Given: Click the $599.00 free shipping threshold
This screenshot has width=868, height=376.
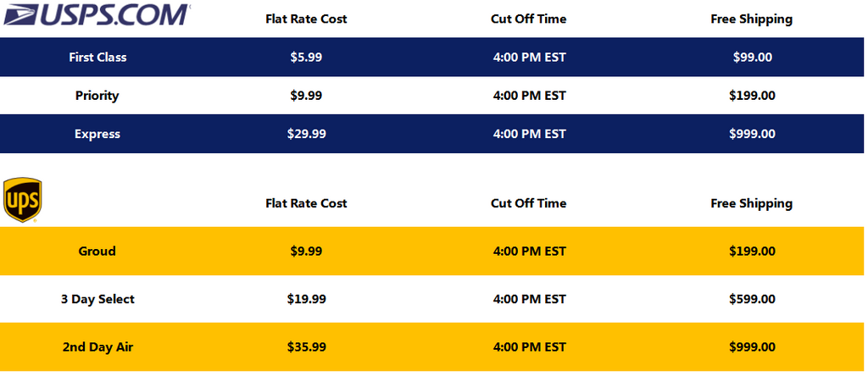Looking at the screenshot, I should coord(753,299).
